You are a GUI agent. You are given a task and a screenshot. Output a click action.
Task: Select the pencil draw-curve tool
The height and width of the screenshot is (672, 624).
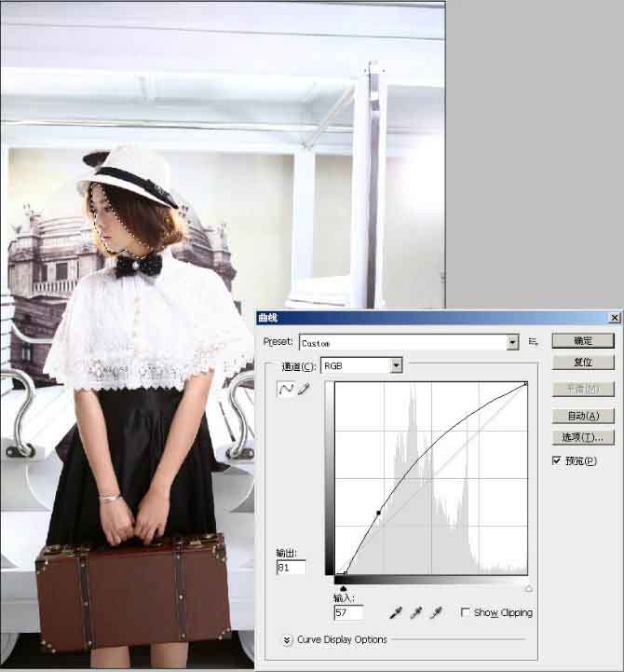pos(304,390)
